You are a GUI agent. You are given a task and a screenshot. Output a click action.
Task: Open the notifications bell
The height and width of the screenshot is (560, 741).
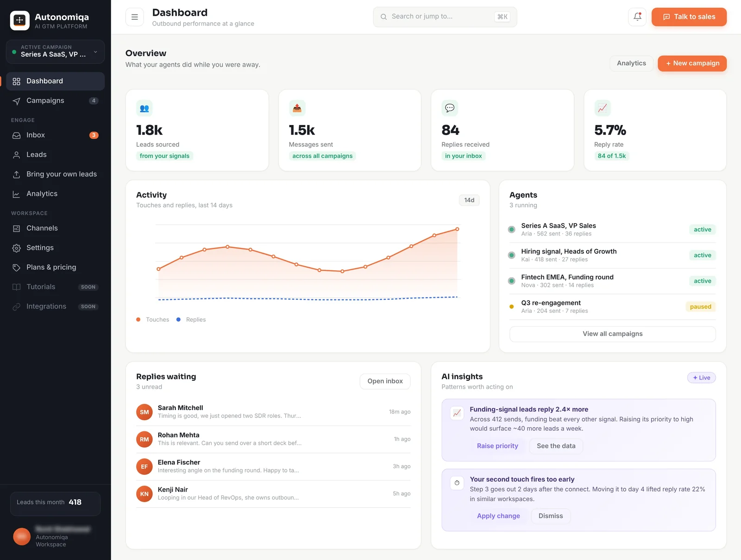tap(637, 17)
